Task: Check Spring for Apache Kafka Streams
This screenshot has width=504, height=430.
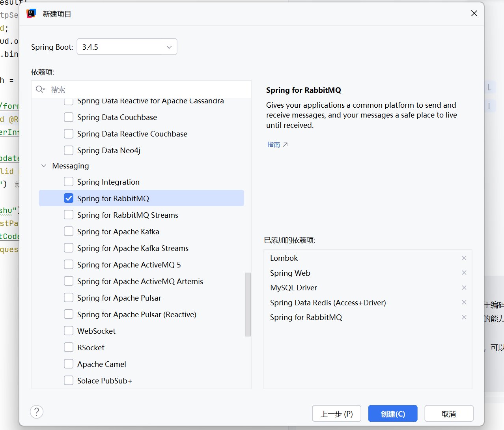Action: pyautogui.click(x=69, y=248)
